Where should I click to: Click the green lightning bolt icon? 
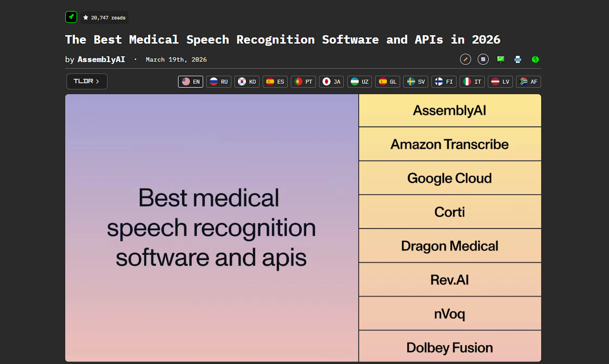[x=535, y=59]
